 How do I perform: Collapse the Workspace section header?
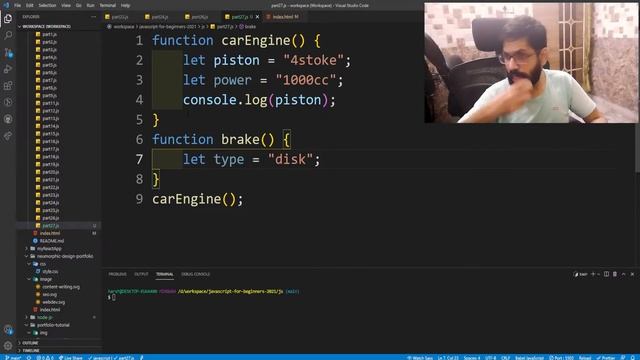tap(58, 27)
